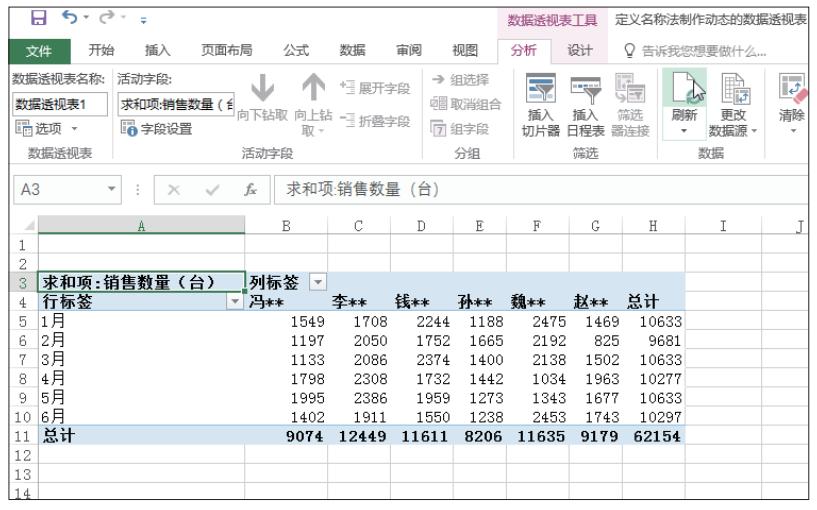817x510 pixels.
Task: Open the 数据 ribbon tab
Action: 352,50
